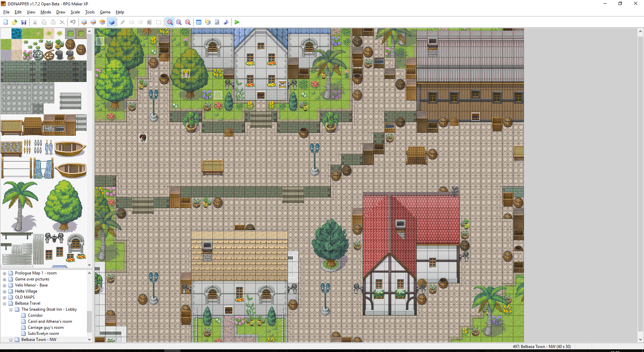Click the Delete X icon in the toolbar
Image resolution: width=644 pixels, height=352 pixels.
[x=62, y=22]
